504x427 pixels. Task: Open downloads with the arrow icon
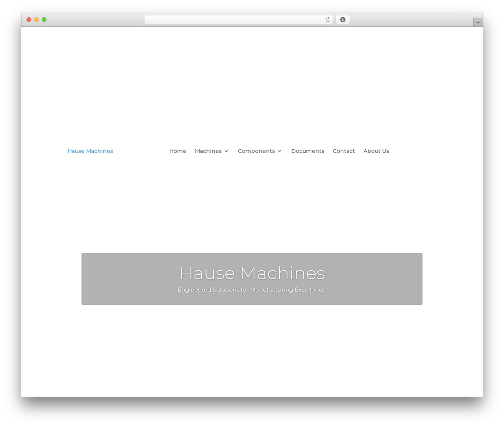coord(343,20)
